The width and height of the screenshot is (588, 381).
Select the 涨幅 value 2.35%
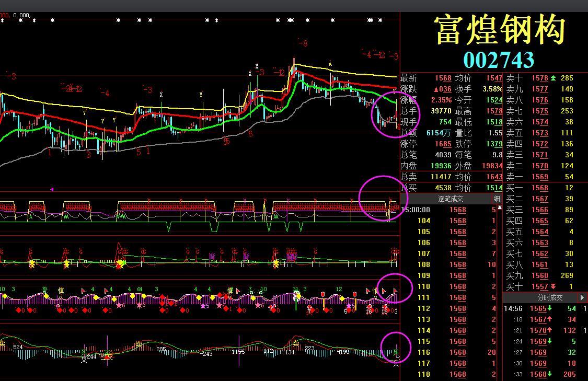(441, 100)
